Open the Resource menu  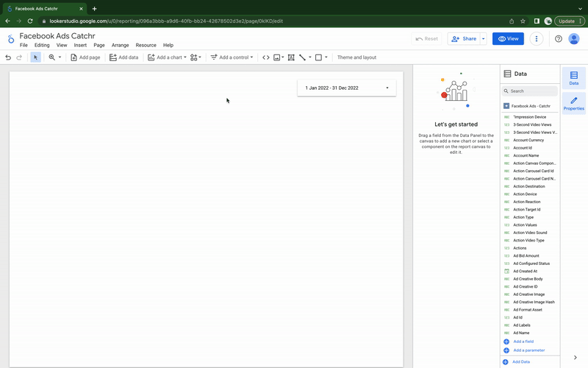point(146,46)
